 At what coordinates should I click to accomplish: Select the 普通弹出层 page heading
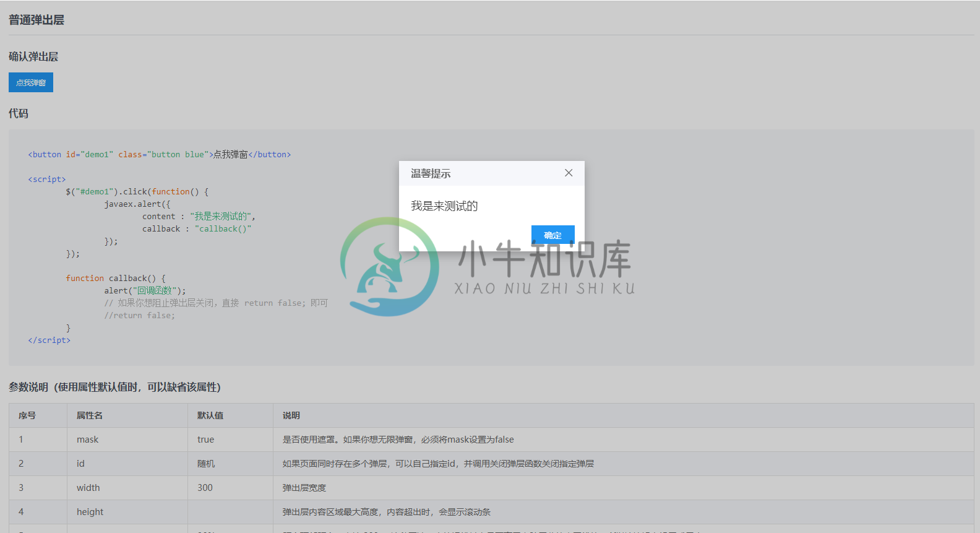[x=37, y=20]
